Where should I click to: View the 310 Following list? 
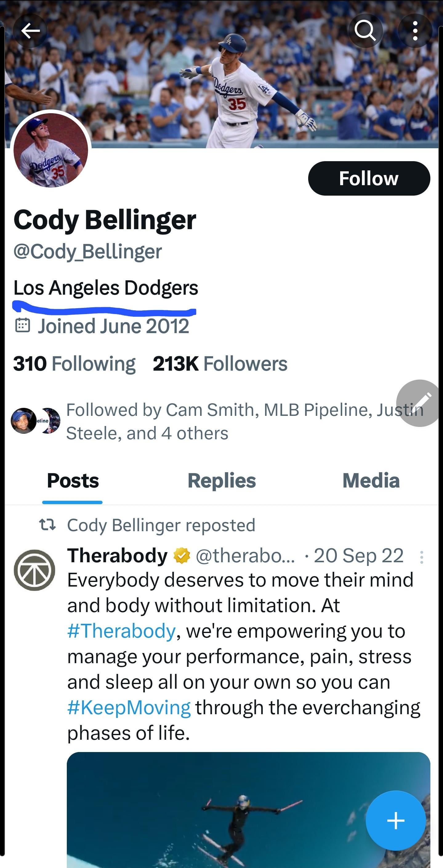[74, 364]
